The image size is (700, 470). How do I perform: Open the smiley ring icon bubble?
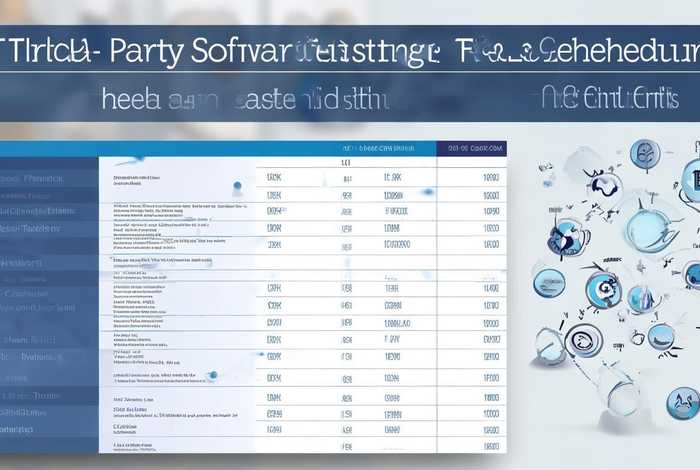tap(582, 340)
